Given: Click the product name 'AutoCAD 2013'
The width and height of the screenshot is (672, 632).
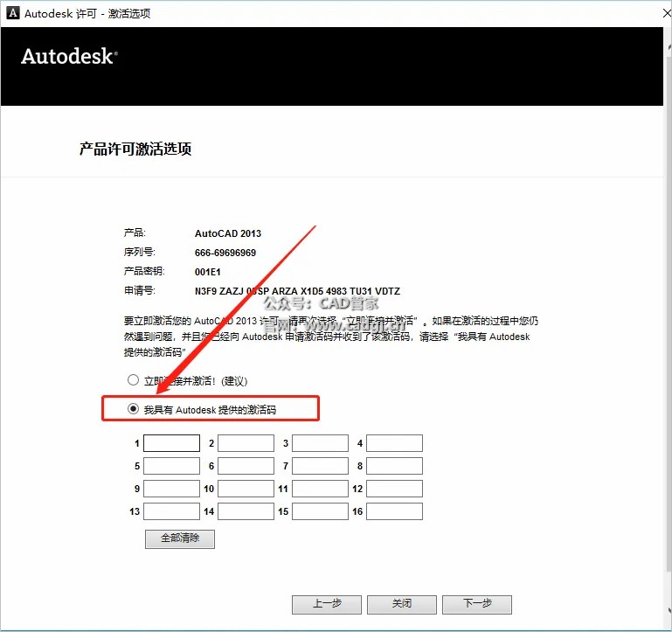Looking at the screenshot, I should (x=227, y=233).
